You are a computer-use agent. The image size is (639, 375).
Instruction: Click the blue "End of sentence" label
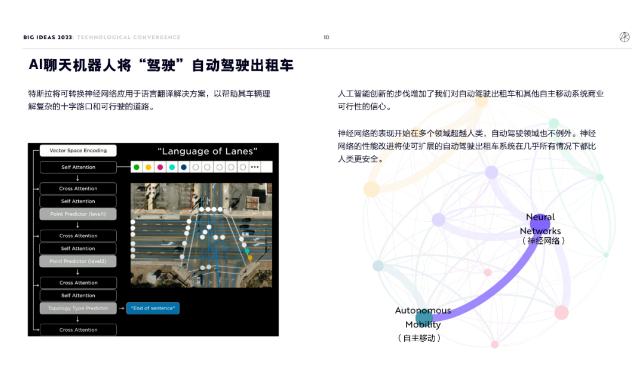[x=153, y=308]
